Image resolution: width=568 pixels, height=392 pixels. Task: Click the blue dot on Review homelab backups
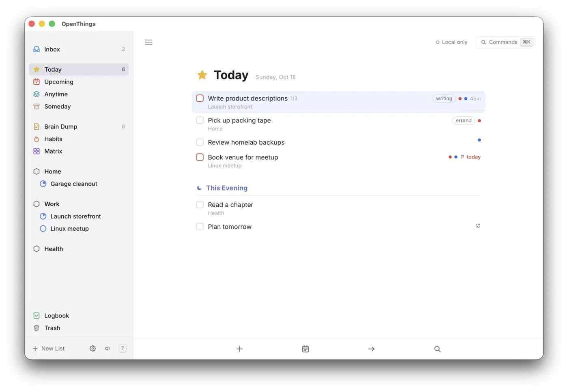[x=480, y=140]
